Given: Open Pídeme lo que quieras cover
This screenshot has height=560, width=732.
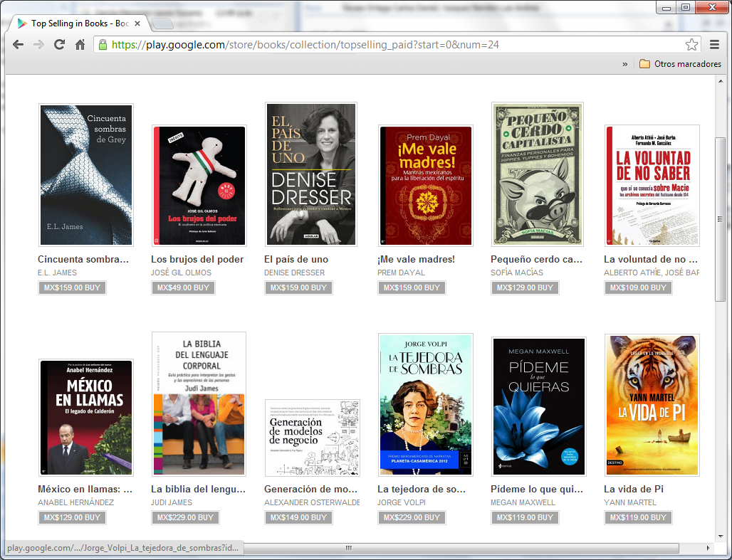Looking at the screenshot, I should click(539, 406).
